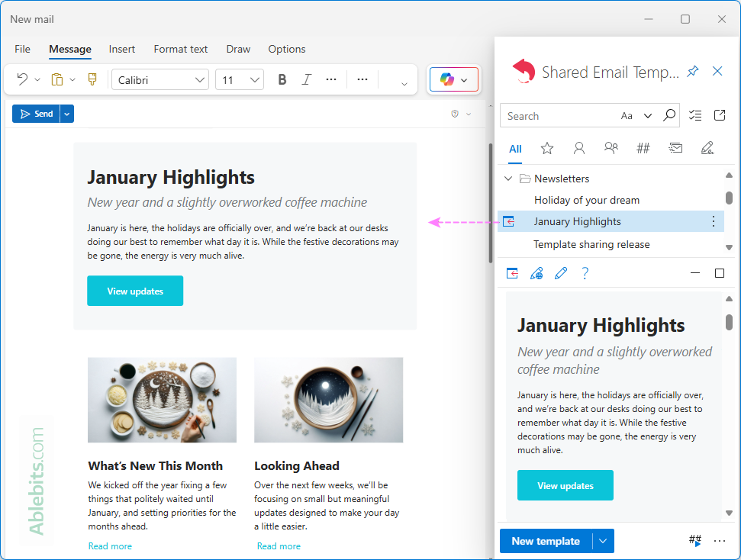Click the View updates button in the preview
Screen dimensions: 741x560
(x=565, y=484)
